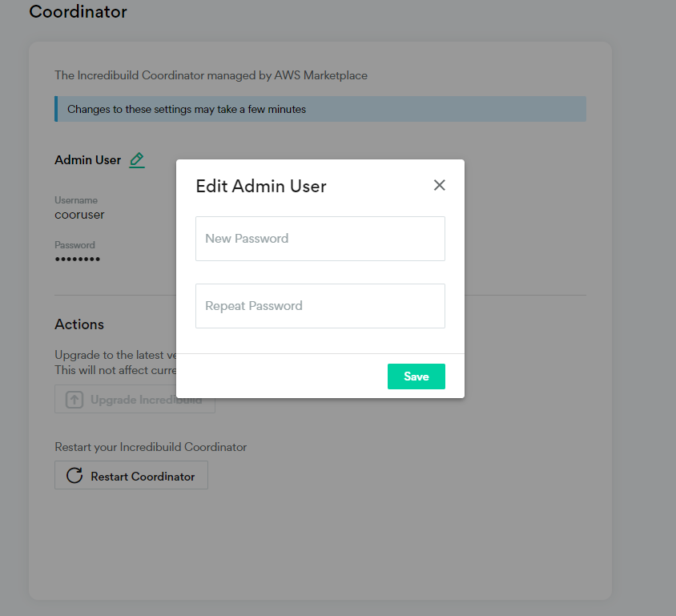Click the Edit Admin User dialog title
The width and height of the screenshot is (676, 616).
[261, 186]
